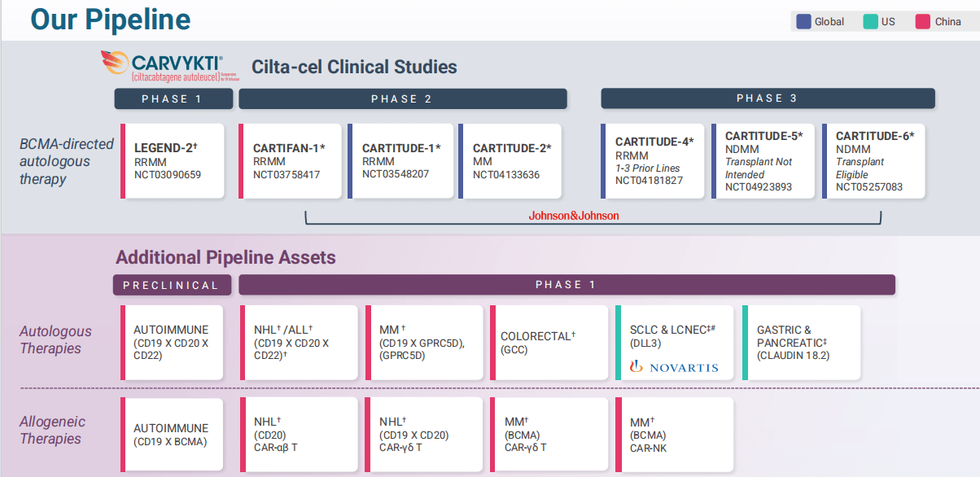Open CARTITUDE-4 1-3 Prior Lines card
The height and width of the screenshot is (477, 980).
(x=653, y=161)
